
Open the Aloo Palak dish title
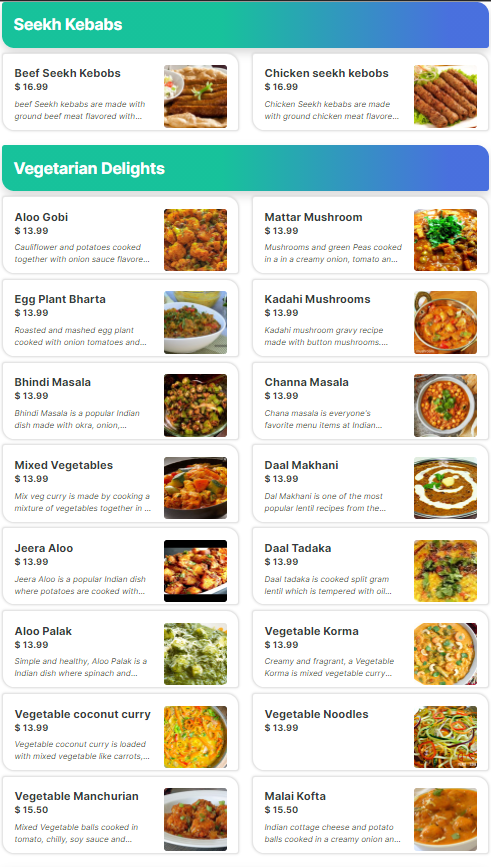[43, 631]
